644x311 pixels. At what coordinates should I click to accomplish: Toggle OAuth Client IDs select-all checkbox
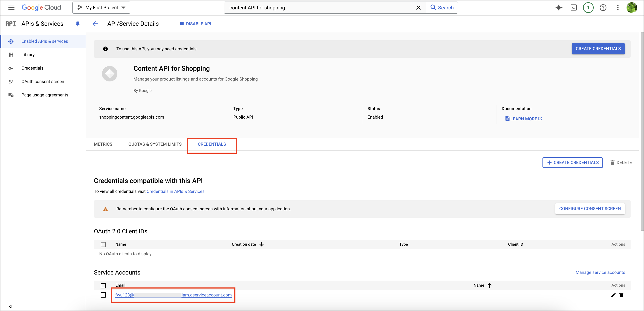click(103, 245)
